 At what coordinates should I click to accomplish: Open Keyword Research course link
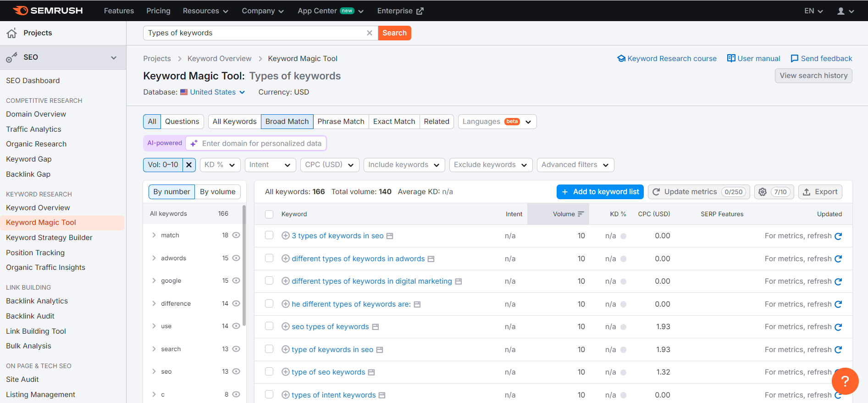pyautogui.click(x=667, y=59)
